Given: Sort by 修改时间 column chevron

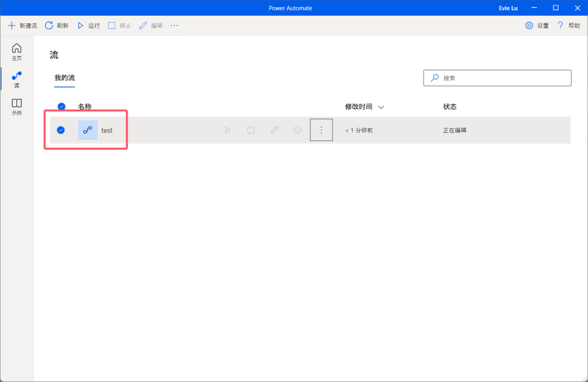Looking at the screenshot, I should [381, 107].
